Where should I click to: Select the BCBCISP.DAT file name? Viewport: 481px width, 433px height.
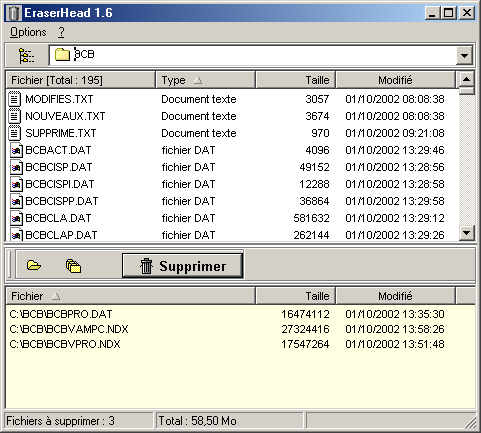point(59,167)
